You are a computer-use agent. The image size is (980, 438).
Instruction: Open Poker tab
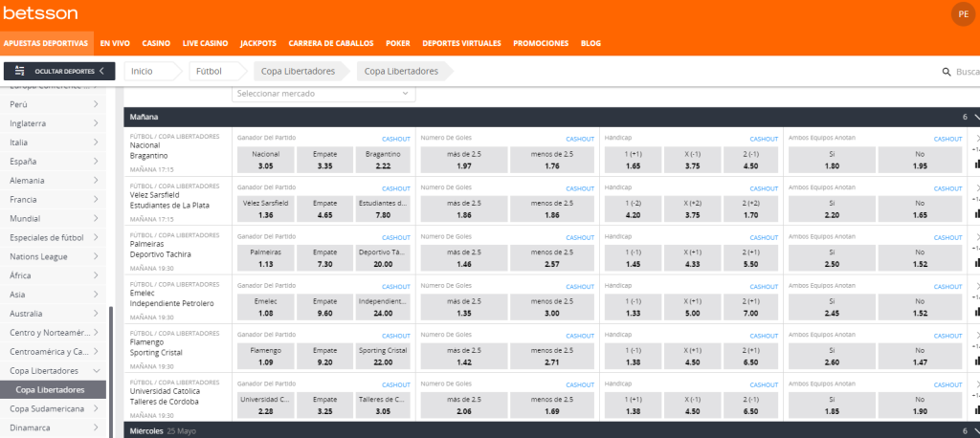[x=398, y=44]
